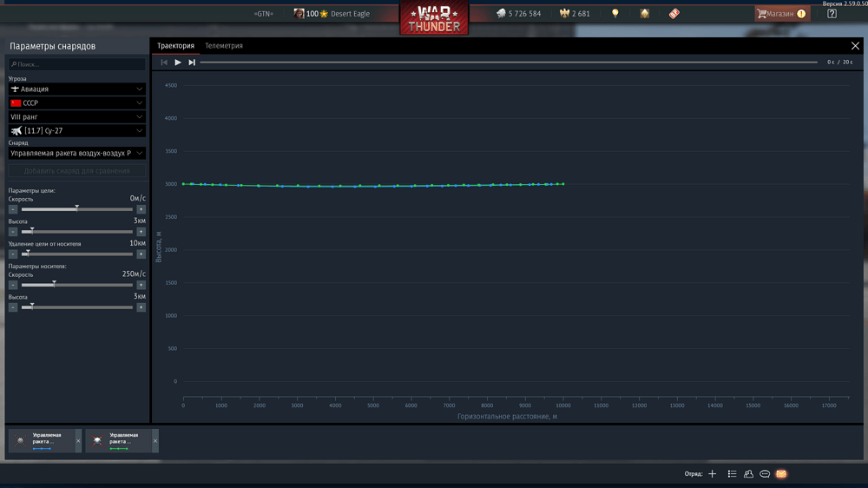The image size is (868, 488).
Task: Click the target altitude slider handle
Action: 32,230
